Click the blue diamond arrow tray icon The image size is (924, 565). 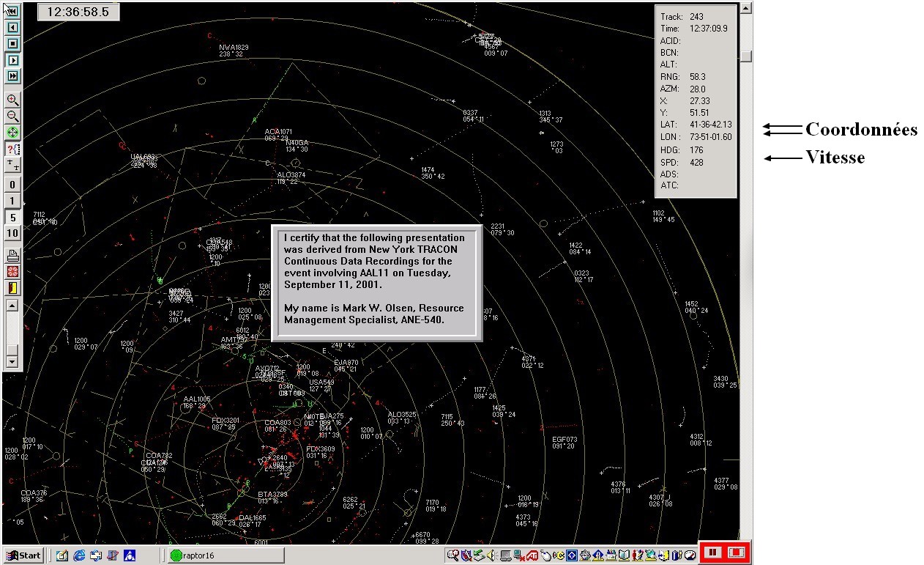[x=572, y=555]
